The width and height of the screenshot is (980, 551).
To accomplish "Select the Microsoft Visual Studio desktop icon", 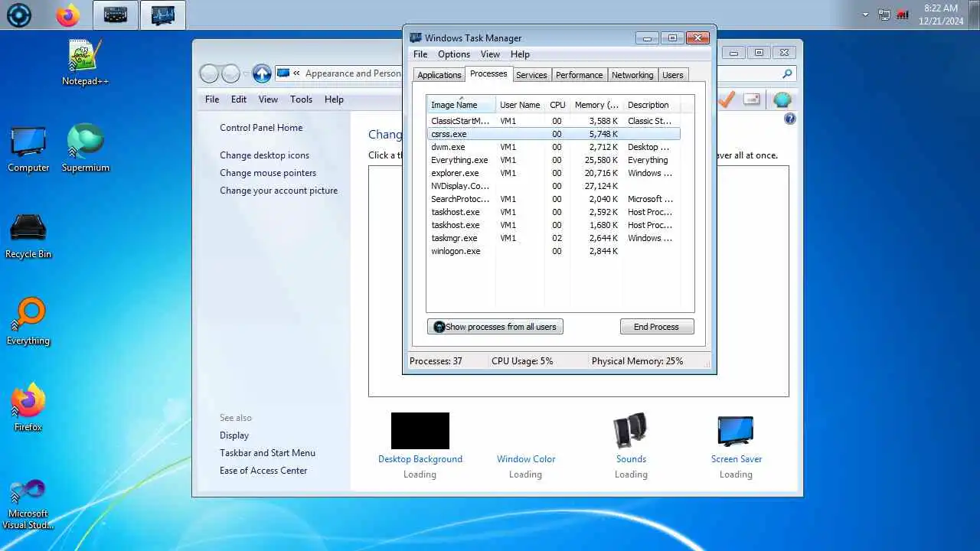I will click(x=28, y=504).
